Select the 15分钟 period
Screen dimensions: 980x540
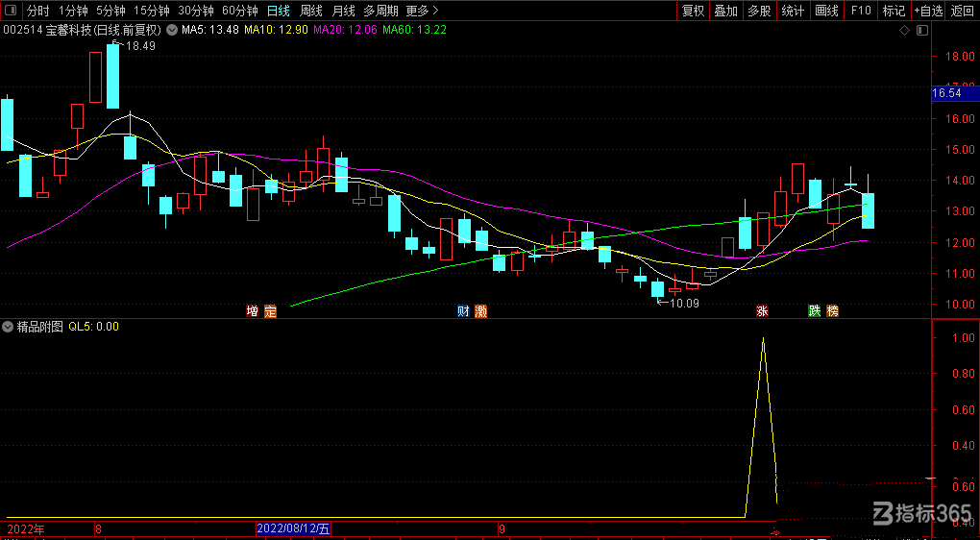click(152, 11)
